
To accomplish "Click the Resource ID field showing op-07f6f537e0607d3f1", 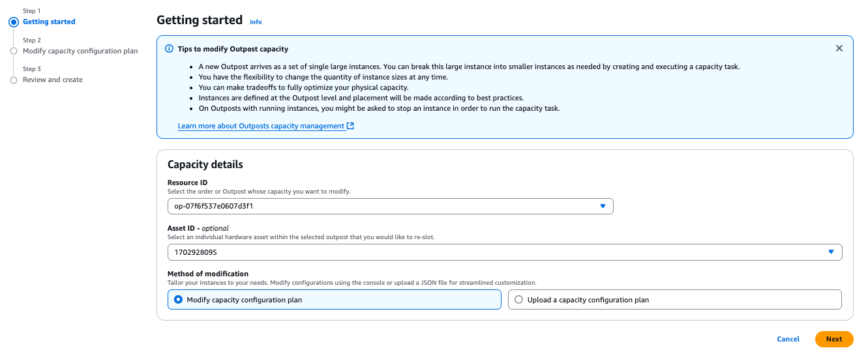I will pyautogui.click(x=378, y=207).
